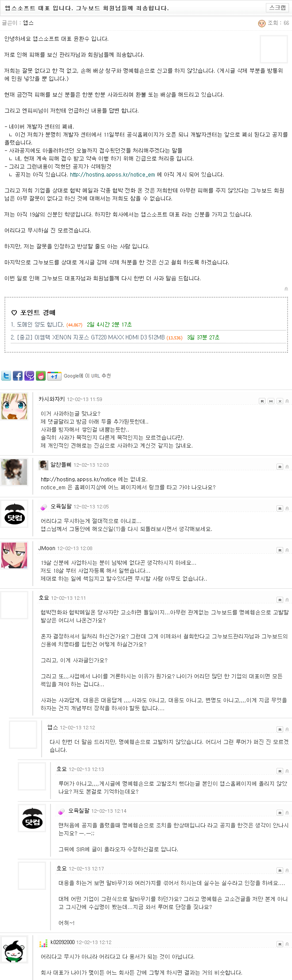
Task: Open the hosting.appss.kr/notice_em link
Action: coord(113,175)
